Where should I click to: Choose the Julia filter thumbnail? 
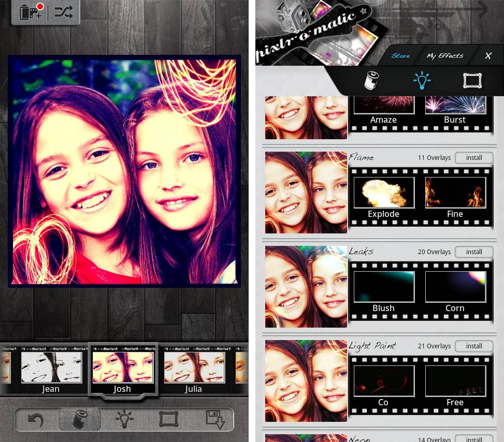tap(194, 373)
